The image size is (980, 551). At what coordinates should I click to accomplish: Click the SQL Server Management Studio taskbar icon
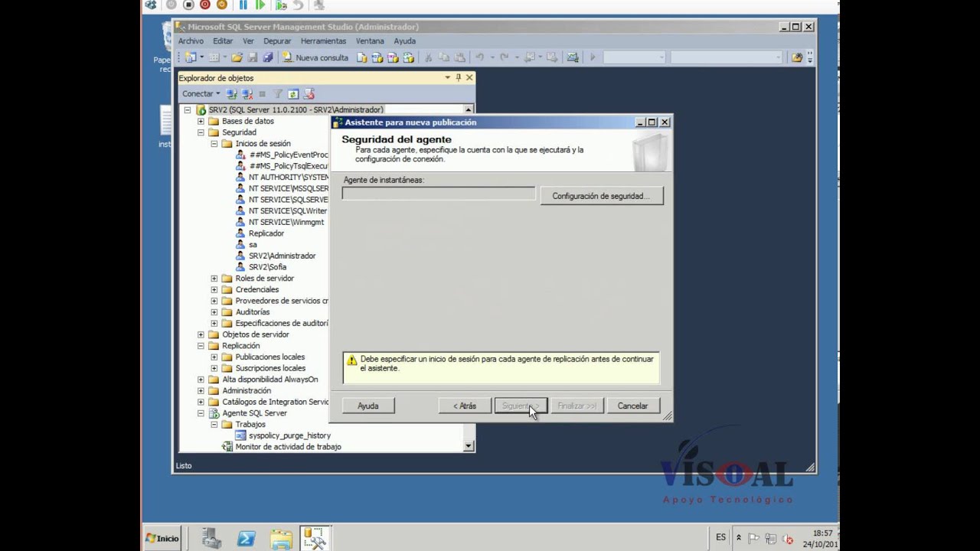[x=315, y=538]
